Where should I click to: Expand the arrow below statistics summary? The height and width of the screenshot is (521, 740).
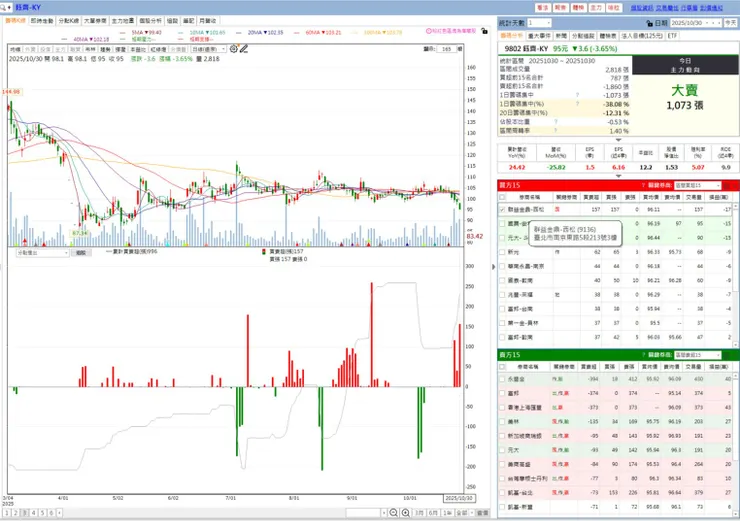click(618, 140)
